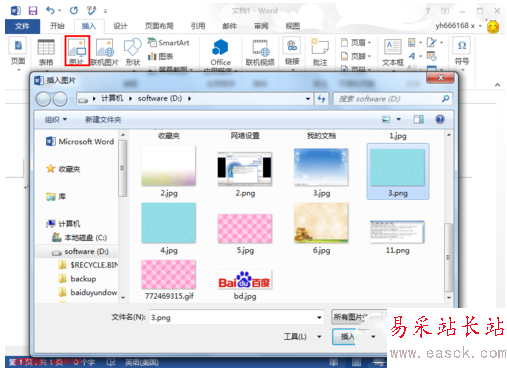Undo the last action in Word
This screenshot has height=368, width=507.
(51, 11)
